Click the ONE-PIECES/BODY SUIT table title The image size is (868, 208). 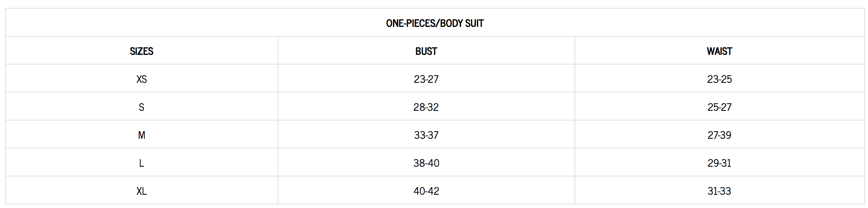[x=435, y=23]
